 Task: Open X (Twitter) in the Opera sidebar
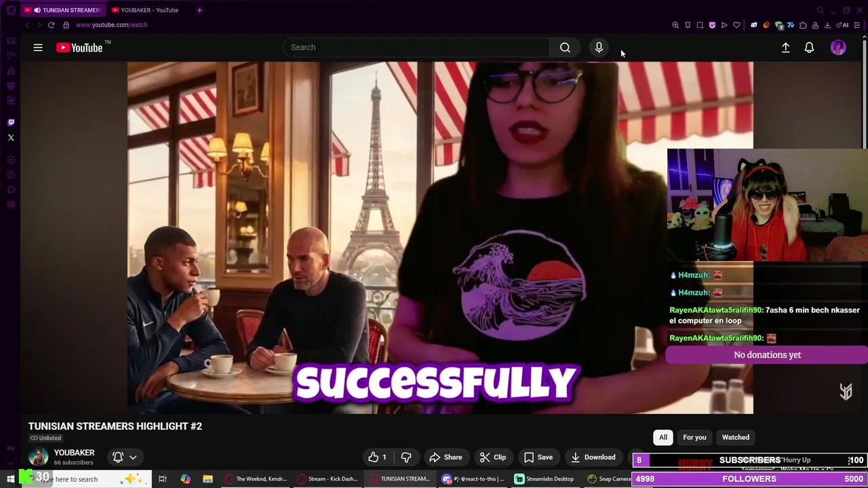pyautogui.click(x=10, y=138)
